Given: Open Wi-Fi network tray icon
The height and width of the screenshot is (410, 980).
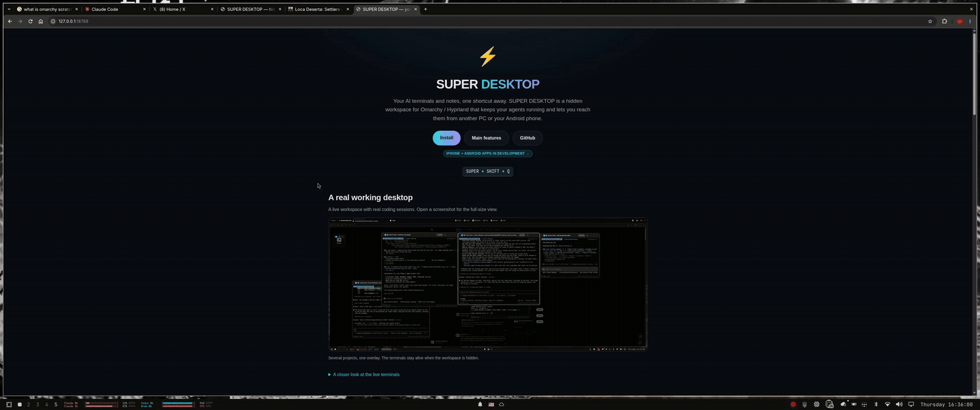Looking at the screenshot, I should coord(887,405).
